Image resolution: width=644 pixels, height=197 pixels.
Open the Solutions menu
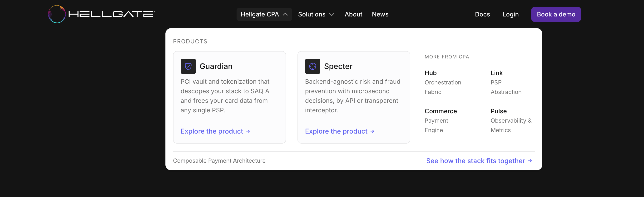(316, 14)
